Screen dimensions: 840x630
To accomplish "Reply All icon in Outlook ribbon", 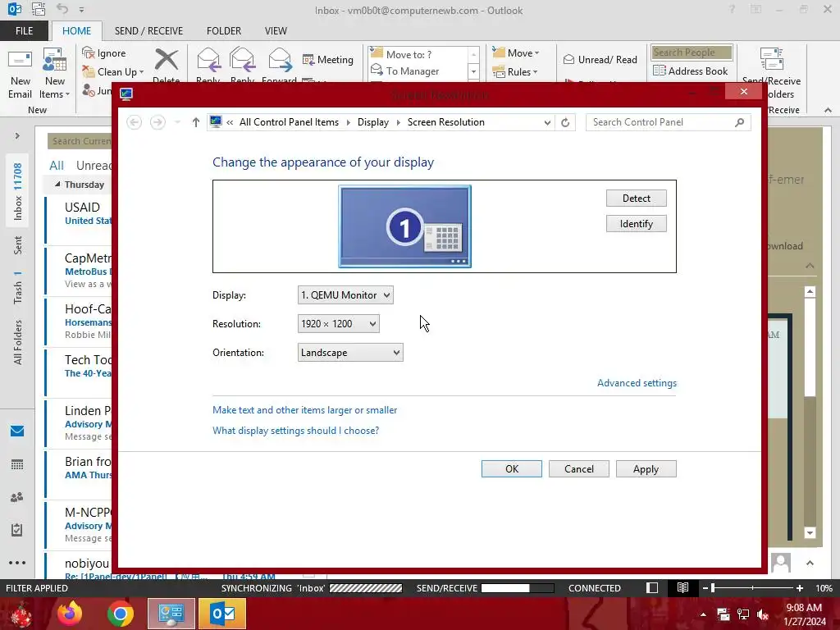I will [242, 64].
